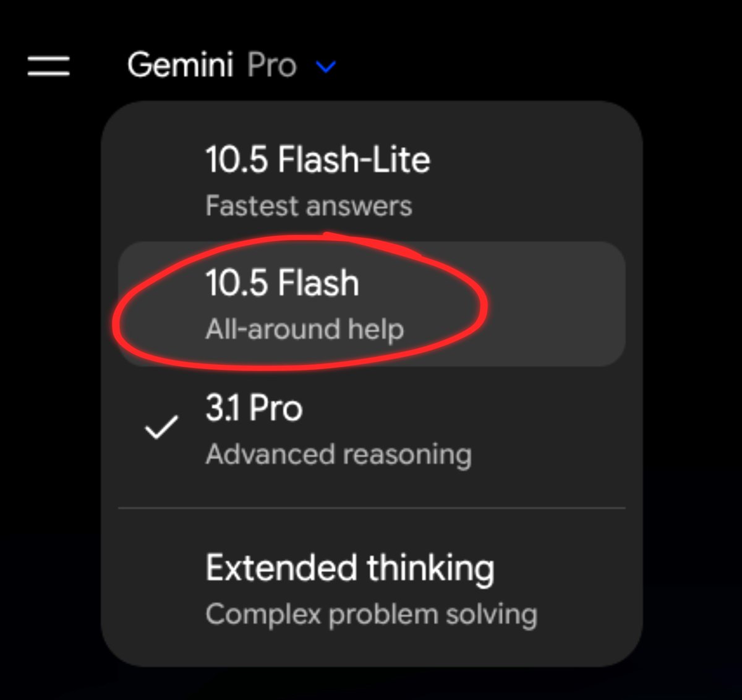Click the divider above Extended thinking
Viewport: 742px width, 700px height.
372,508
